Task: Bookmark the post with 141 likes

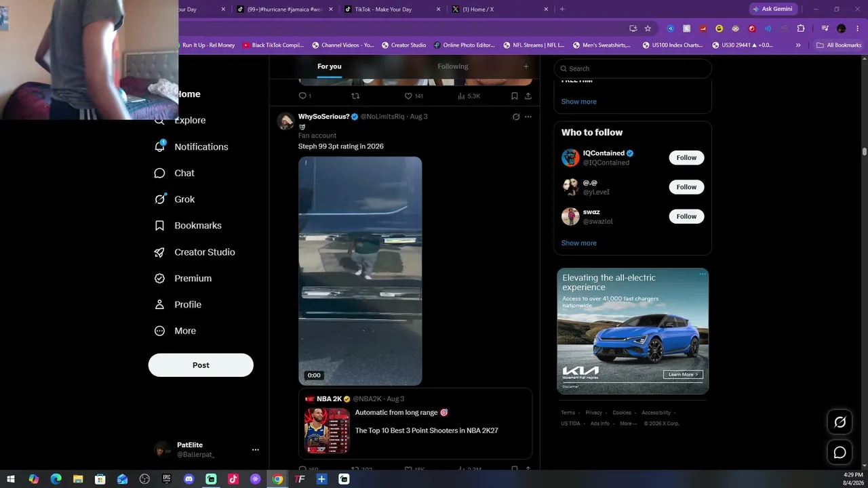Action: [x=515, y=96]
